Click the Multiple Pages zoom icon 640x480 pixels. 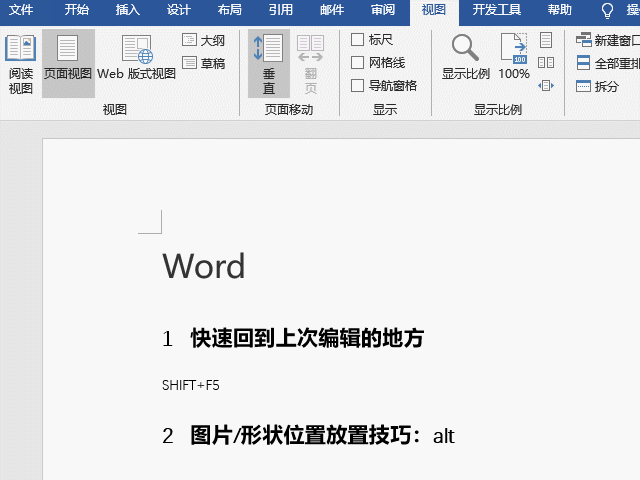(x=546, y=62)
